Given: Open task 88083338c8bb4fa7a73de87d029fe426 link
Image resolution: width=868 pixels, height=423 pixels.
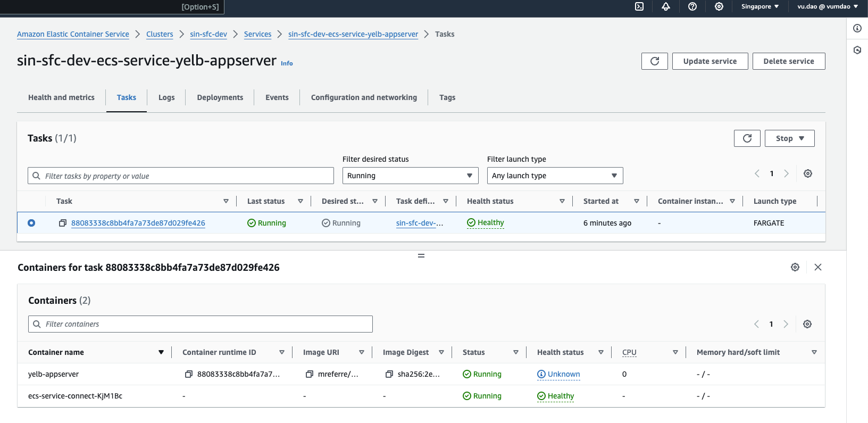Looking at the screenshot, I should 138,223.
